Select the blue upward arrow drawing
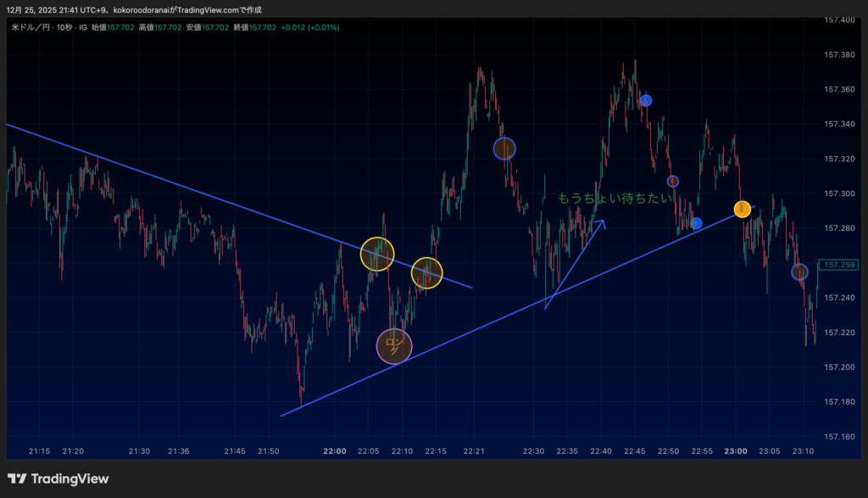The image size is (868, 498). (575, 264)
